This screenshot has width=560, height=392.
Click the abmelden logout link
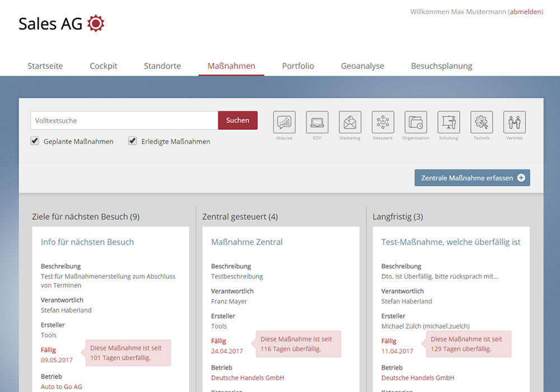(525, 12)
